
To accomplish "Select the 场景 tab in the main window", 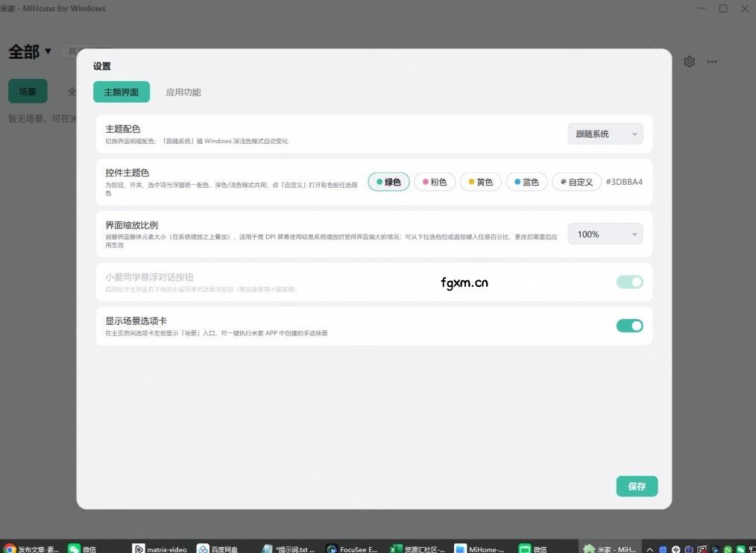I will [x=28, y=91].
